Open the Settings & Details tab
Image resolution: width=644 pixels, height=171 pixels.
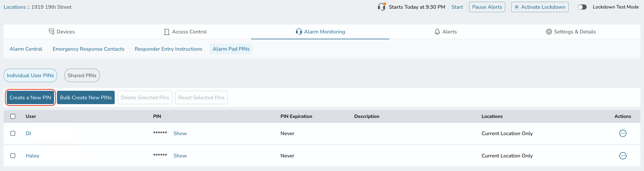[571, 32]
